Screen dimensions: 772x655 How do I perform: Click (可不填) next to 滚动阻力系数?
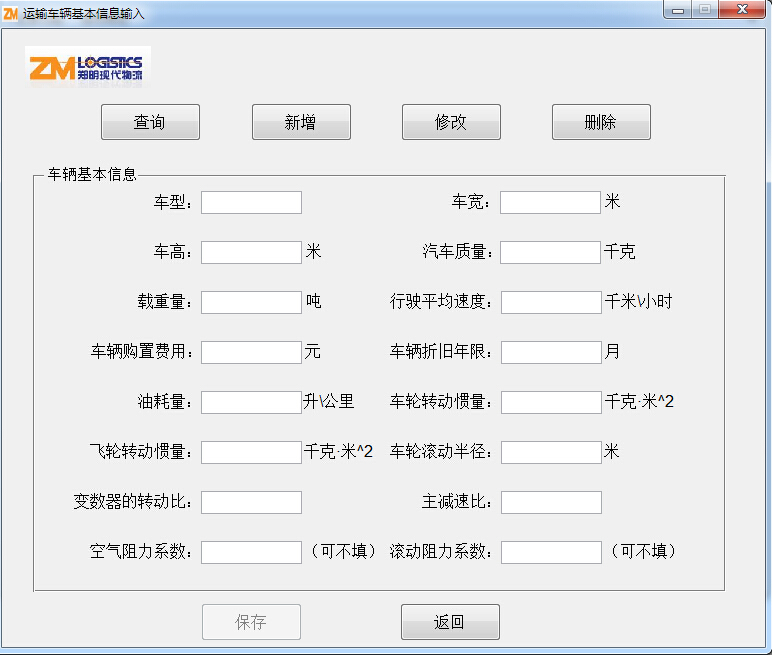pyautogui.click(x=643, y=551)
